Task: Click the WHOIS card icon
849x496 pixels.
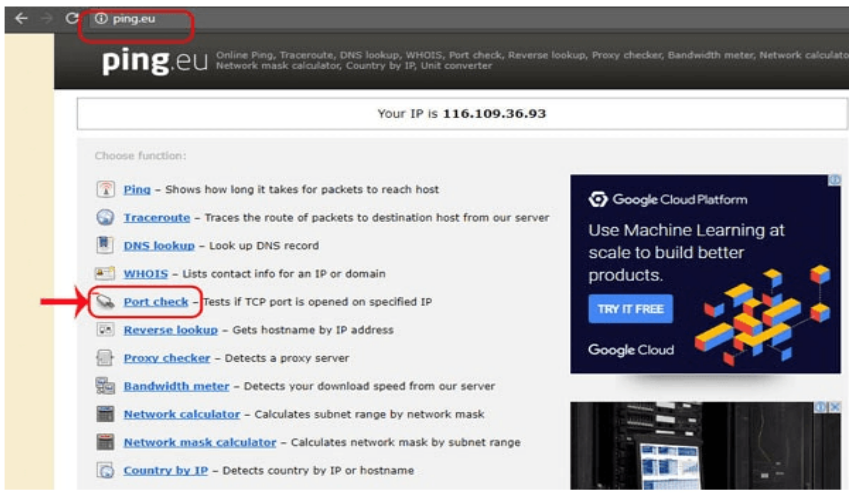Action: pos(105,274)
